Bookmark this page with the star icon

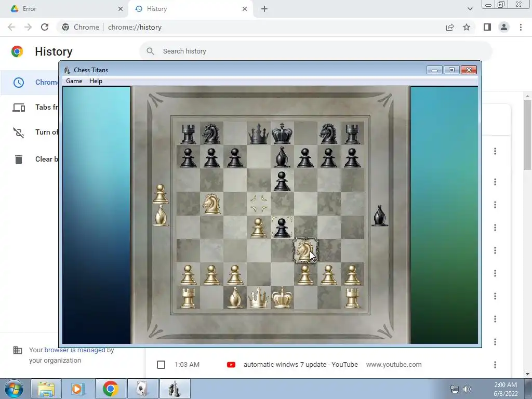coord(467,27)
